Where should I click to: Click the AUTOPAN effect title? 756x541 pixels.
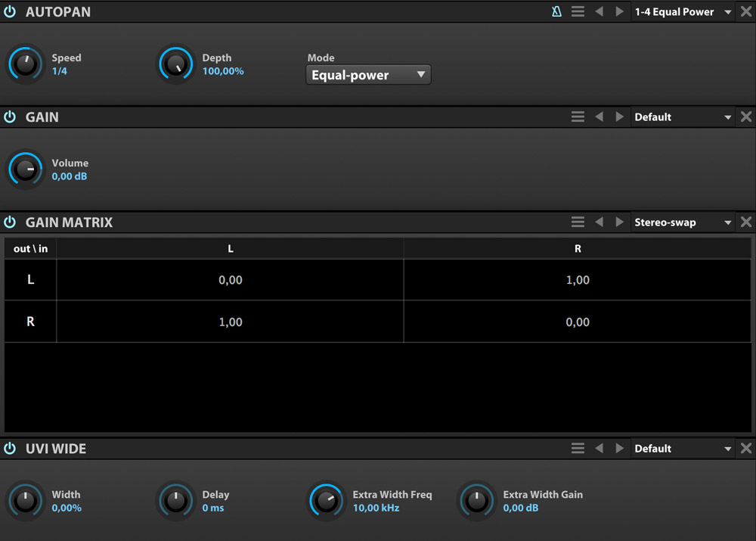point(58,12)
